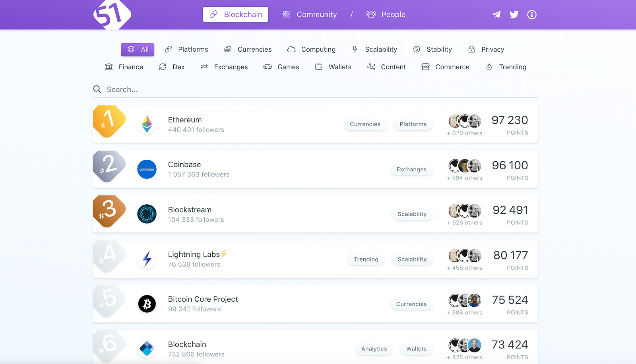Select the All category filter

[x=138, y=50]
